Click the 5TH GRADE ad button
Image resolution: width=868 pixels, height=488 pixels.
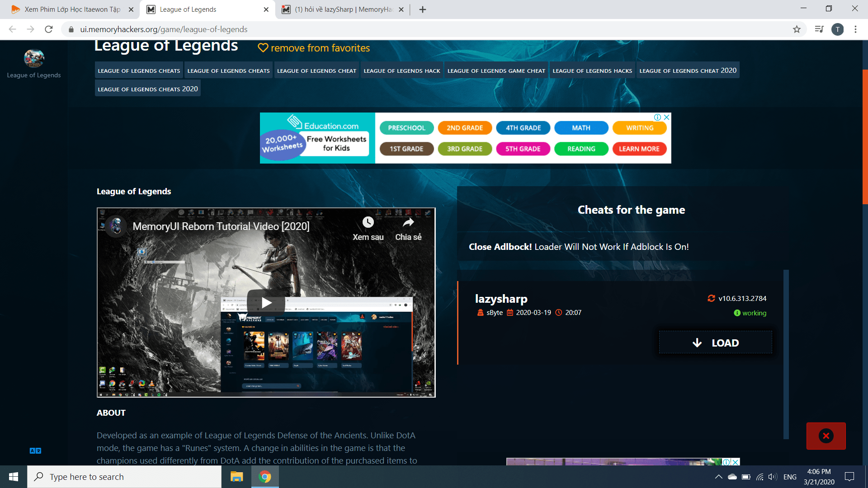[x=523, y=149]
